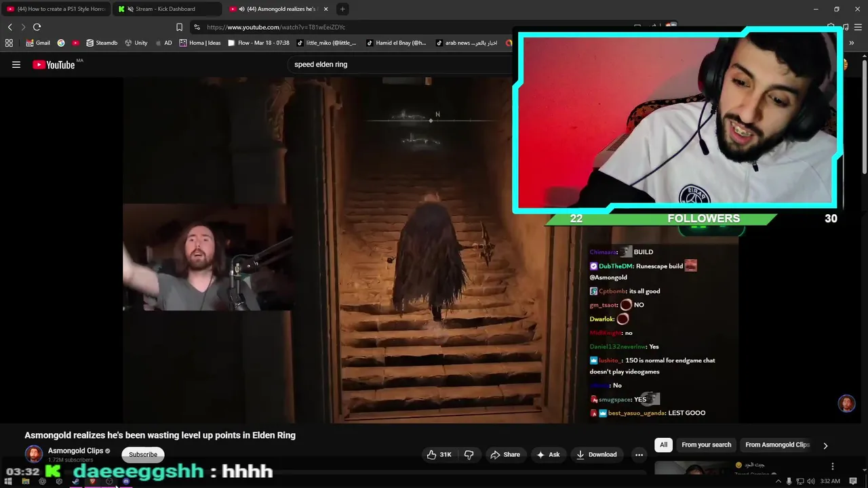Focus the YouTube search box

tap(400, 64)
